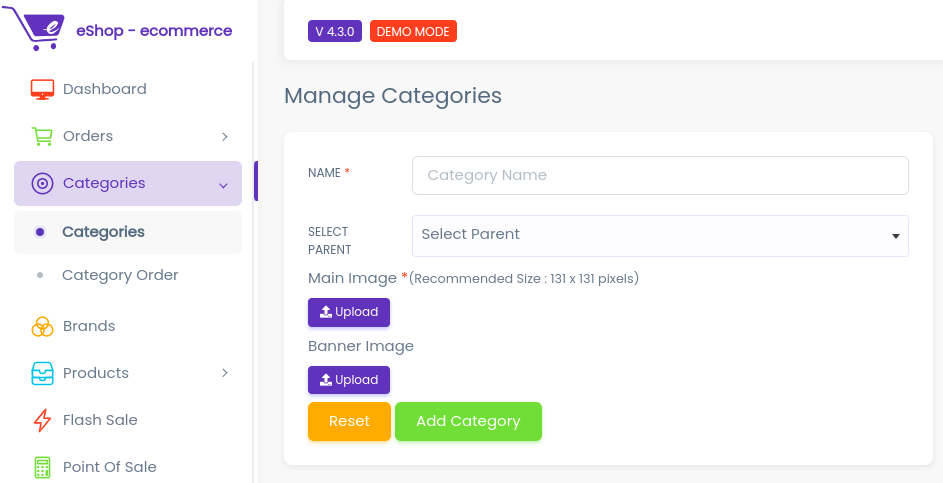Upload a banner image for the category
The height and width of the screenshot is (483, 943).
tap(348, 380)
